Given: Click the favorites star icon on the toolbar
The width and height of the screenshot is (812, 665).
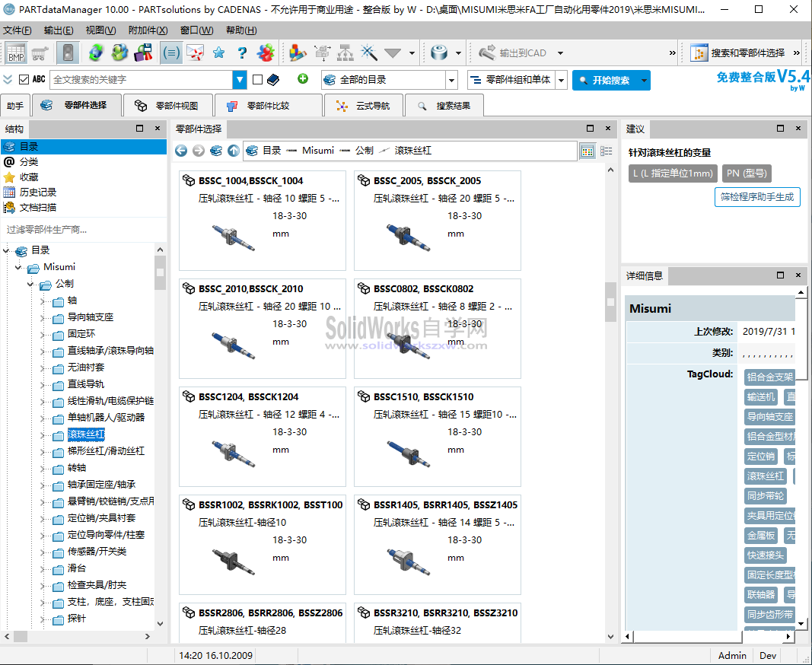Looking at the screenshot, I should (218, 52).
